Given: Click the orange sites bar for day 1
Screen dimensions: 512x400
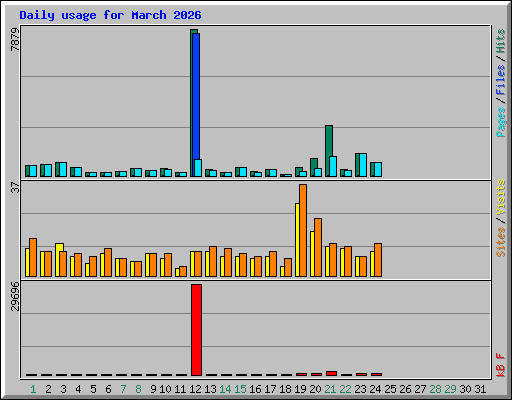Looking at the screenshot, I should point(33,257).
